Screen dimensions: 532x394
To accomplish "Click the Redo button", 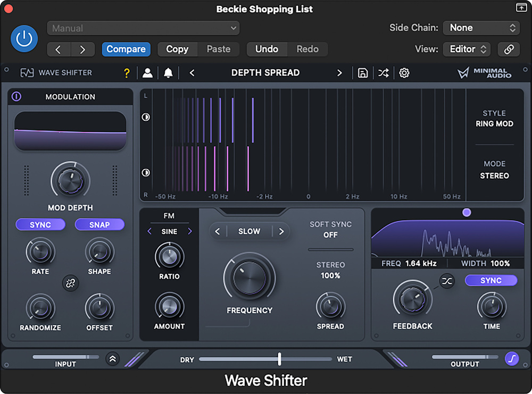I will point(307,49).
